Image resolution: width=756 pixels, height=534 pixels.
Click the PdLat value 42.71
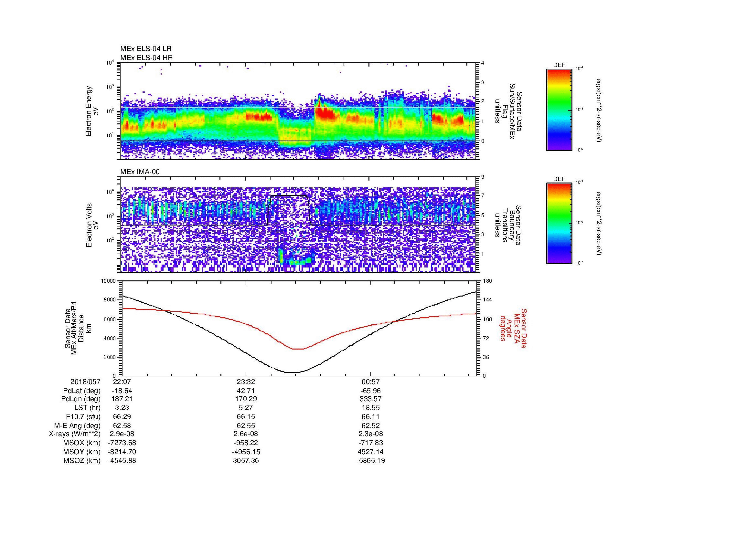coord(246,391)
